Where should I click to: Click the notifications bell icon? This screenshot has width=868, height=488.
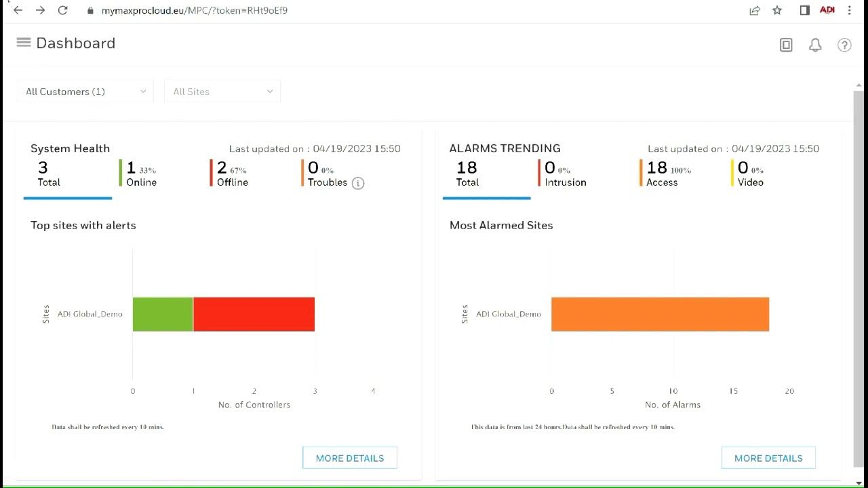(815, 45)
